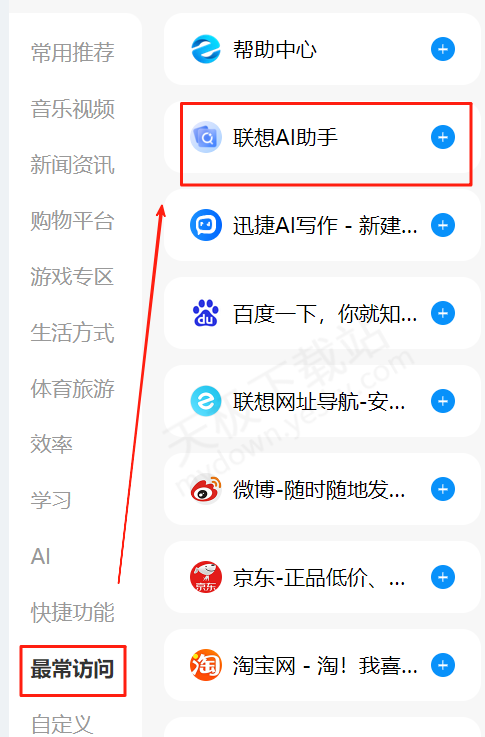485x737 pixels.
Task: Select the AI category in sidebar
Action: click(x=41, y=557)
